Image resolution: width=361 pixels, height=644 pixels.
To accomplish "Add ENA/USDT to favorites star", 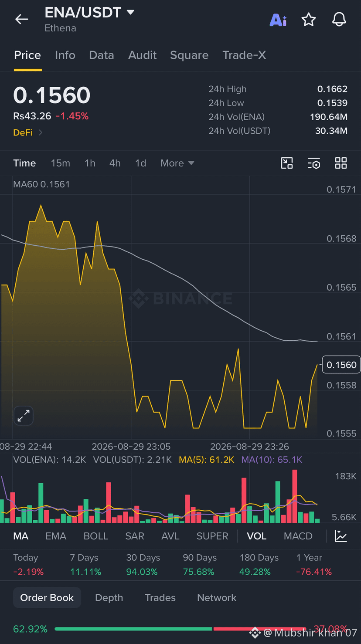I will (x=309, y=19).
